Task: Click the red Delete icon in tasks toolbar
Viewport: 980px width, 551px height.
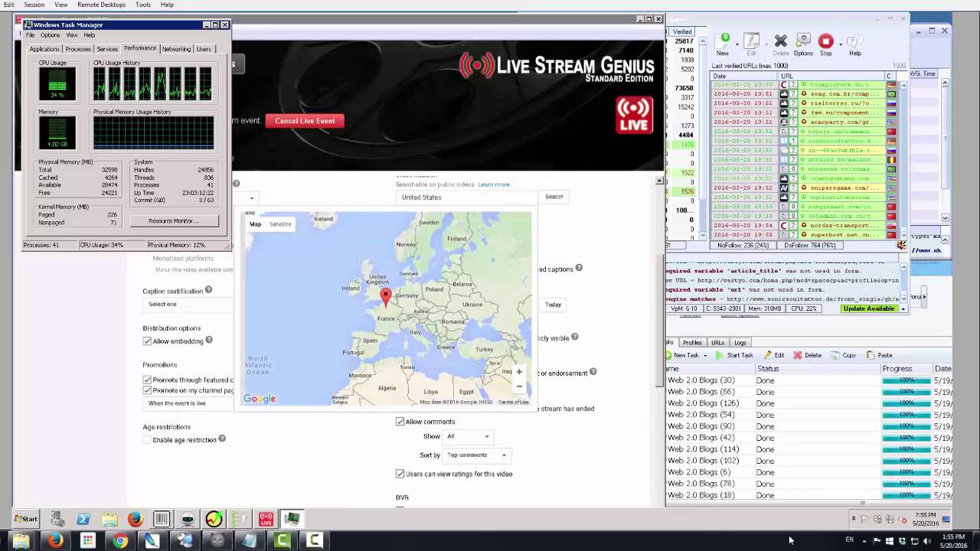Action: tap(797, 355)
